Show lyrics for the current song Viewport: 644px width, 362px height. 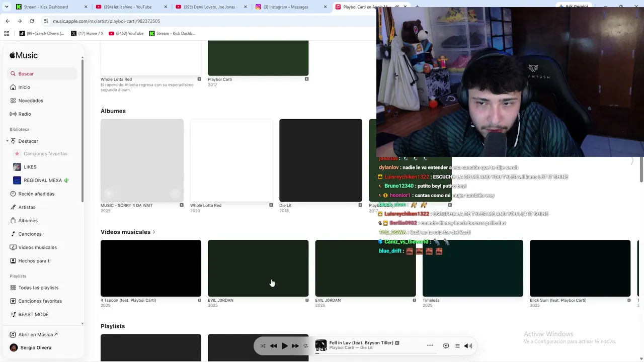pyautogui.click(x=446, y=346)
